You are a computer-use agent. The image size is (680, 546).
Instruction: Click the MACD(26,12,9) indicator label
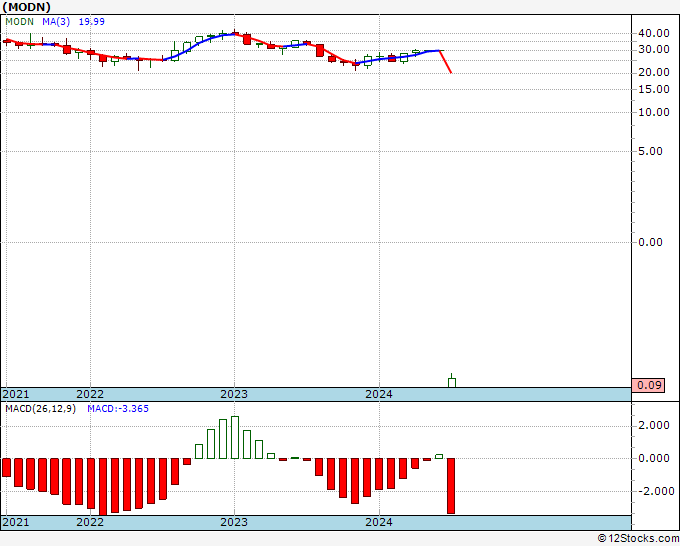tap(40, 409)
